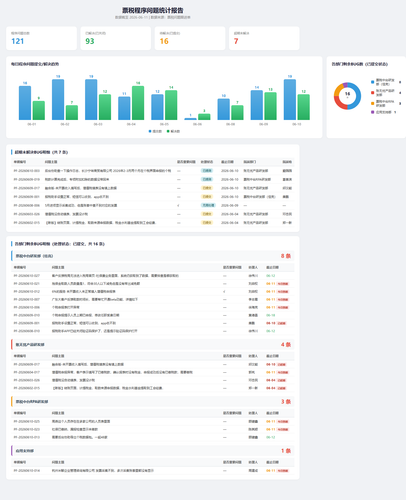Screen dimensions: 406x500
Task: Click the row ending 20260608-010
Action: click(x=153, y=331)
